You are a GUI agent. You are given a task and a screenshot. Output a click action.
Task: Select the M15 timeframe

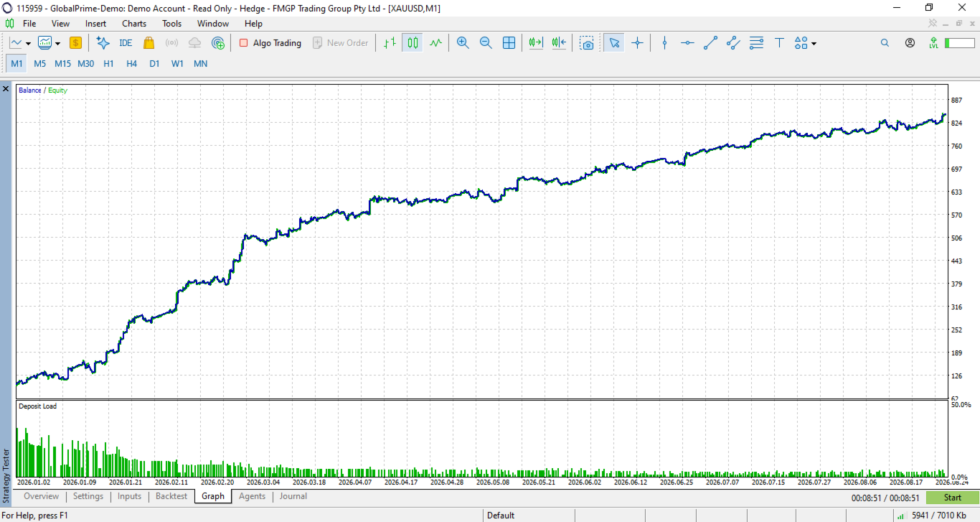62,63
